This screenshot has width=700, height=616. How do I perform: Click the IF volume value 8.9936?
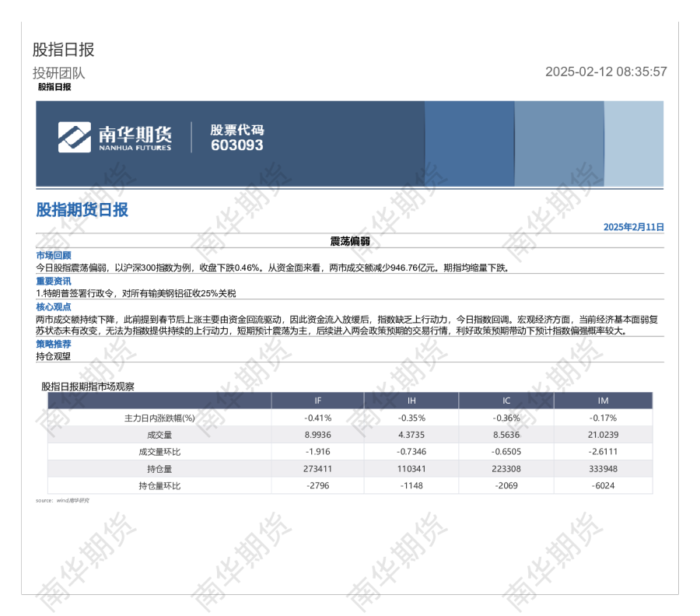(x=318, y=435)
